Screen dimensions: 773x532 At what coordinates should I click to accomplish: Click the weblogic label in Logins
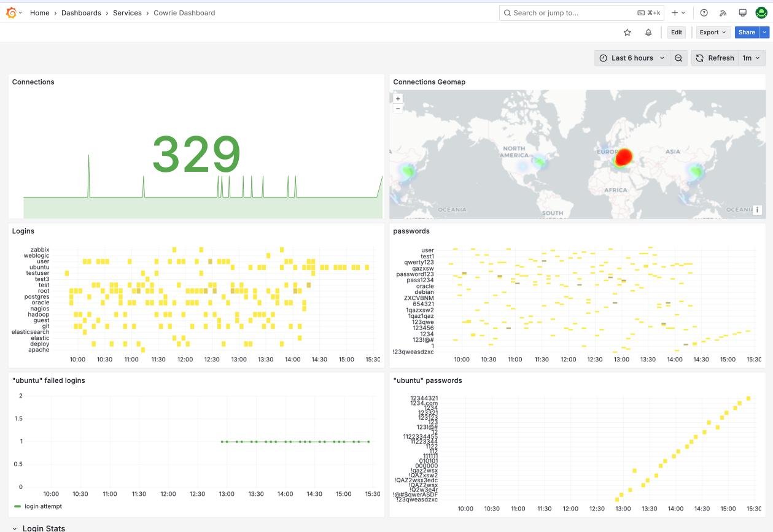[x=36, y=255]
